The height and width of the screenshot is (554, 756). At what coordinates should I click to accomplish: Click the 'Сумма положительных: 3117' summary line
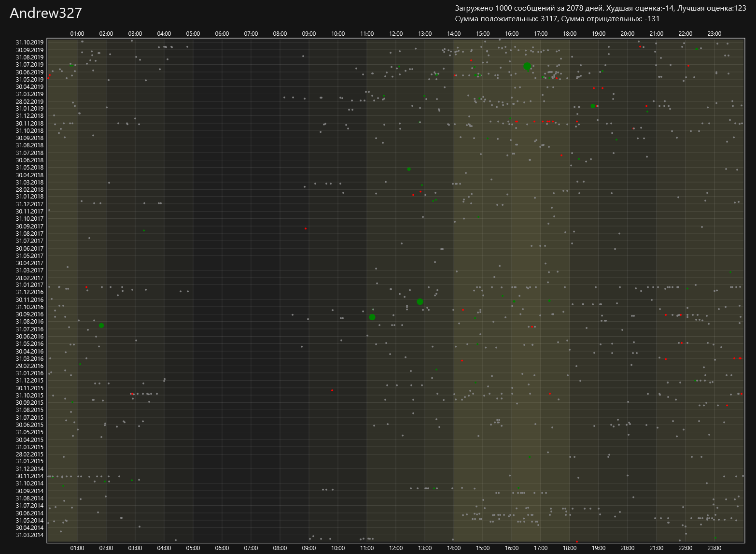(557, 19)
